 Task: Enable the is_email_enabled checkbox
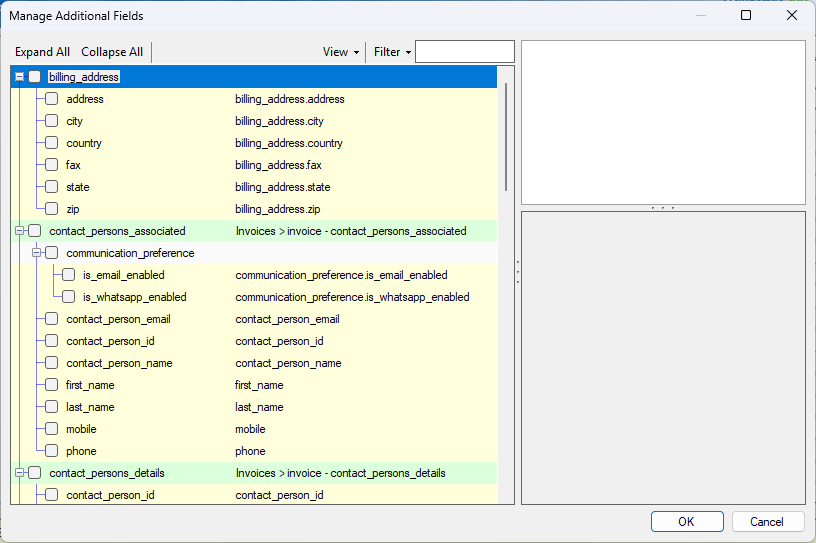pyautogui.click(x=69, y=275)
